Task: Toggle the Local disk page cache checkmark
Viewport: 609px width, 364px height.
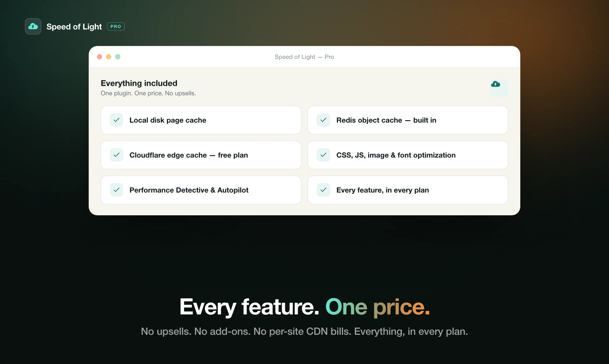Action: click(116, 120)
